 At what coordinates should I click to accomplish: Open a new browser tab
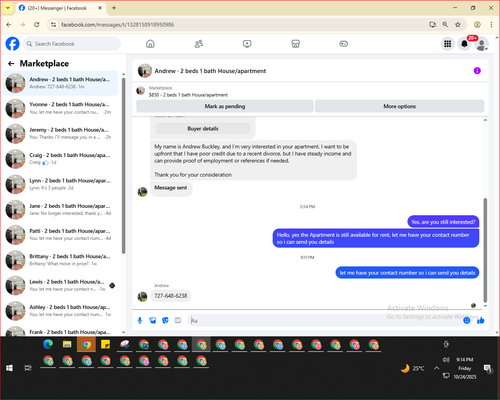(x=114, y=8)
